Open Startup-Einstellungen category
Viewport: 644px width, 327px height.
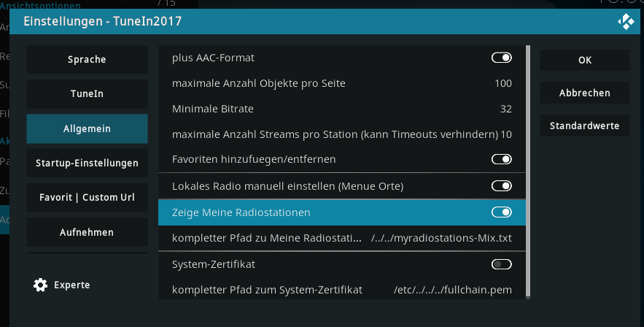pos(87,163)
